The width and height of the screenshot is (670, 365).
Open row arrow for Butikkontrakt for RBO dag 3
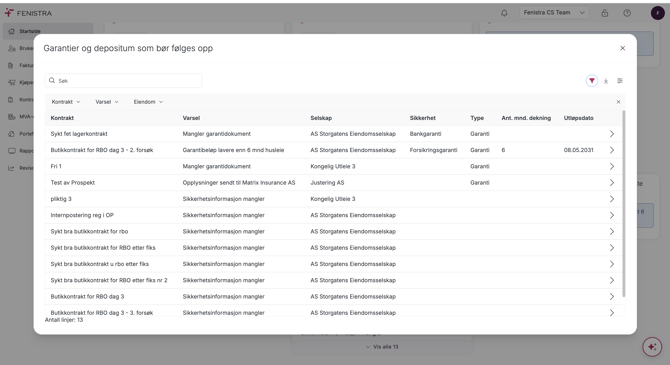click(x=612, y=296)
